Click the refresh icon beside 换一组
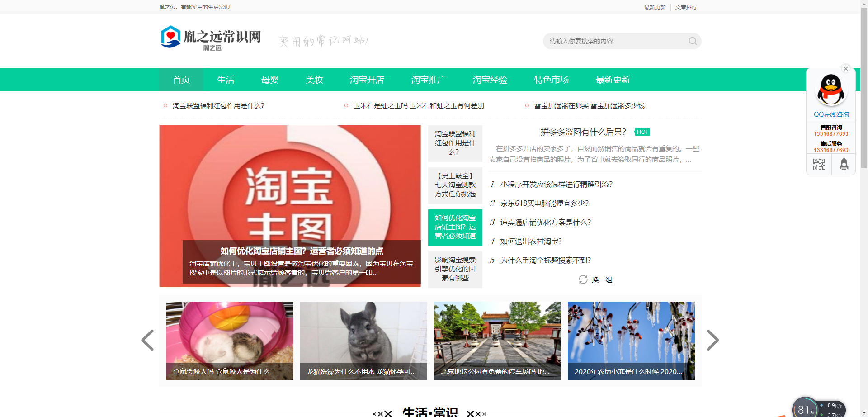 pos(583,280)
